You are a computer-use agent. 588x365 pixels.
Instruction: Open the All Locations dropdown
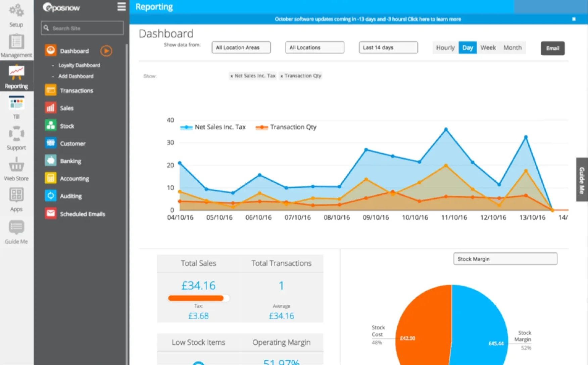tap(314, 47)
